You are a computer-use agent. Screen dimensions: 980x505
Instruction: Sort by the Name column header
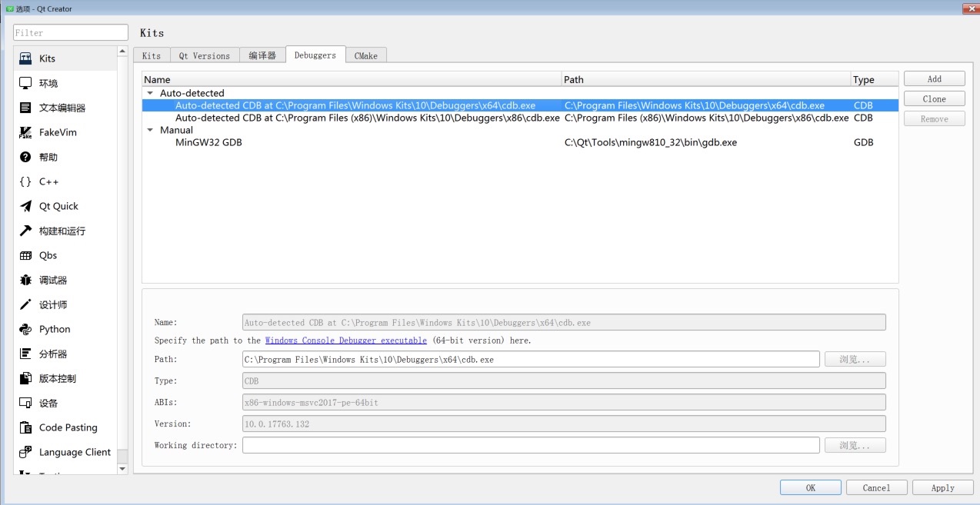point(352,79)
